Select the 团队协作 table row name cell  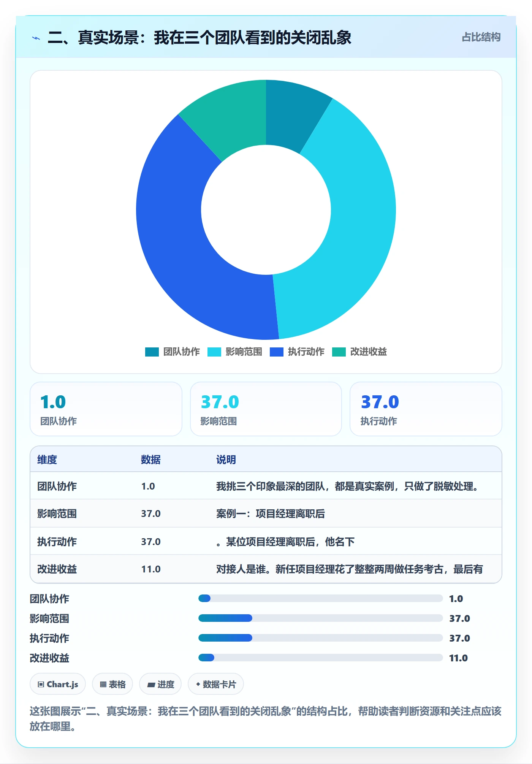click(x=57, y=486)
